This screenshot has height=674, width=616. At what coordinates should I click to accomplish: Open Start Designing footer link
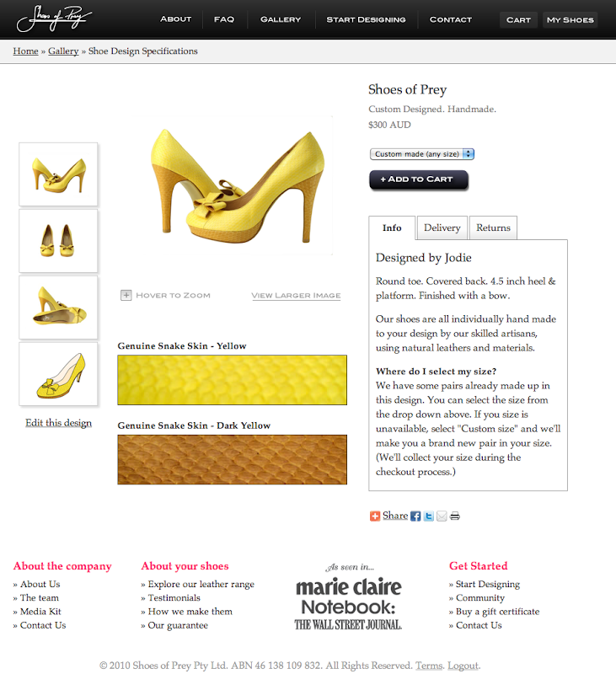488,584
